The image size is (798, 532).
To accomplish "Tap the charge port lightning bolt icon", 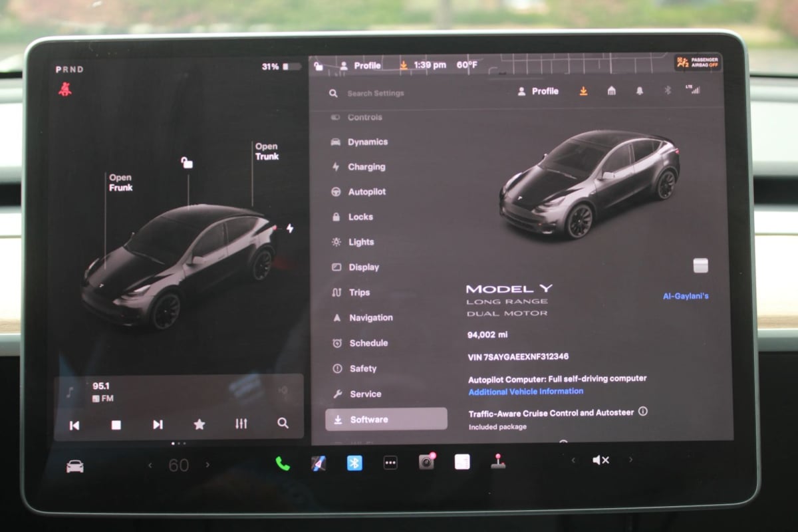I will coord(290,228).
